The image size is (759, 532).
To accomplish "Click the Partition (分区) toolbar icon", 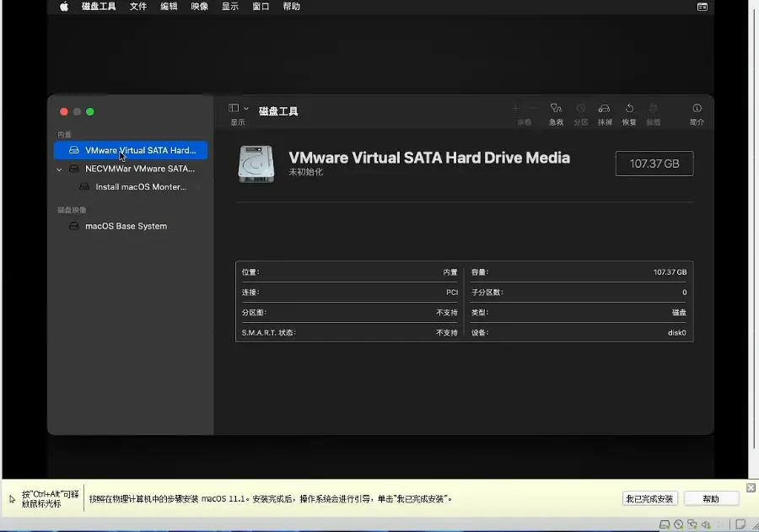I will (x=580, y=109).
